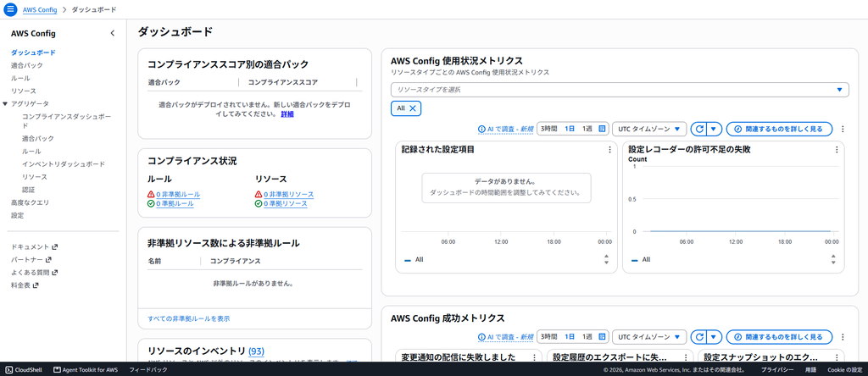Open パートナー external link

[31, 259]
